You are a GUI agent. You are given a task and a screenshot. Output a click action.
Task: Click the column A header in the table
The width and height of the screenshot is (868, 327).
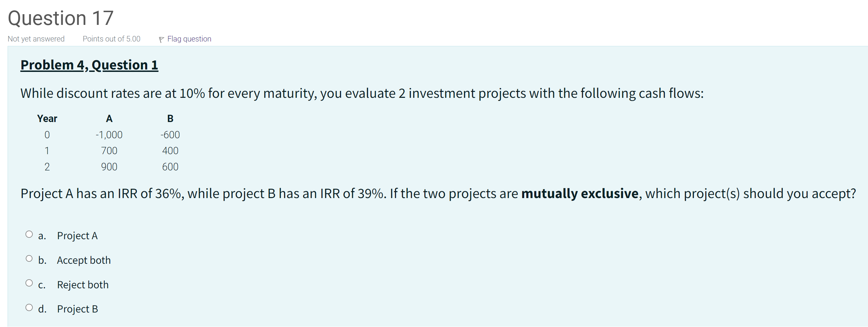tap(109, 118)
